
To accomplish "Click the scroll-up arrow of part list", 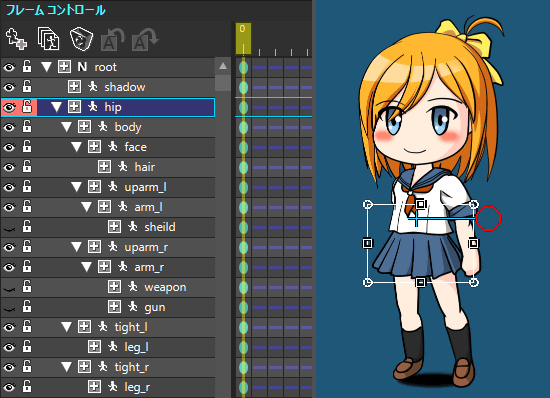I will 223,66.
